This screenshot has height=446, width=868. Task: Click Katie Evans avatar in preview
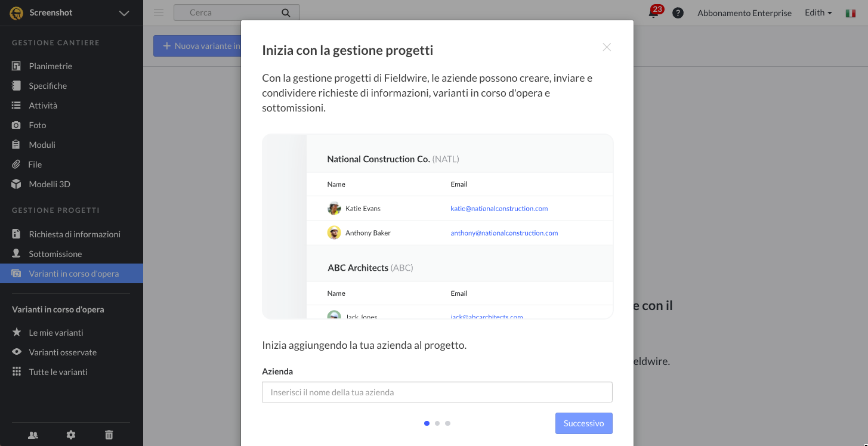(334, 209)
